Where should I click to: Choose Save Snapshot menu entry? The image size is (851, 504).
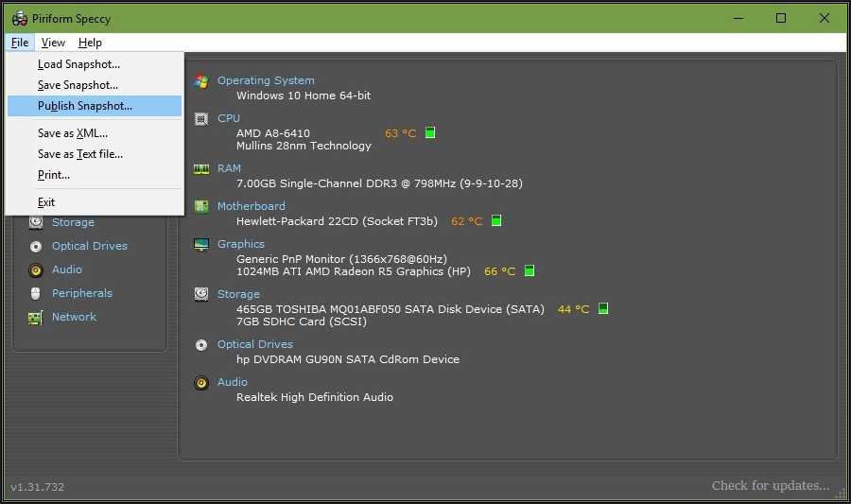click(95, 85)
